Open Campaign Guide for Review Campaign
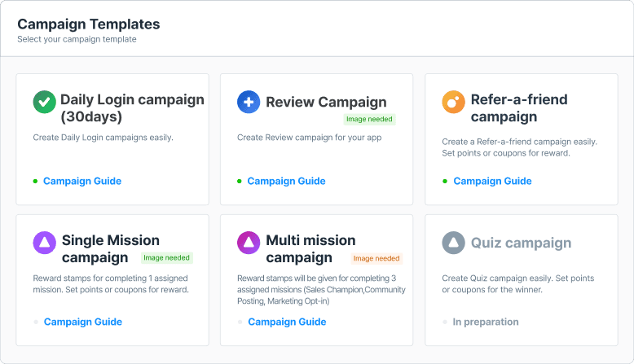This screenshot has height=364, width=634. [286, 181]
